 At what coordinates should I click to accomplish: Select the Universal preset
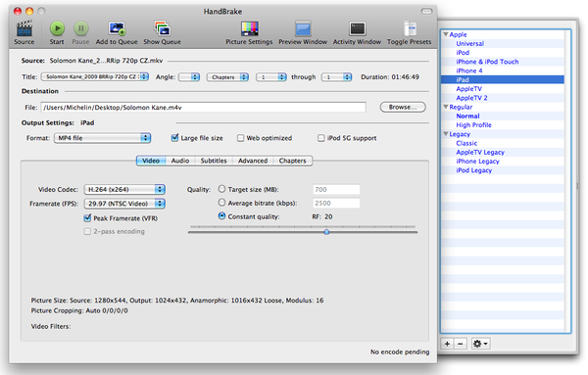[x=469, y=43]
